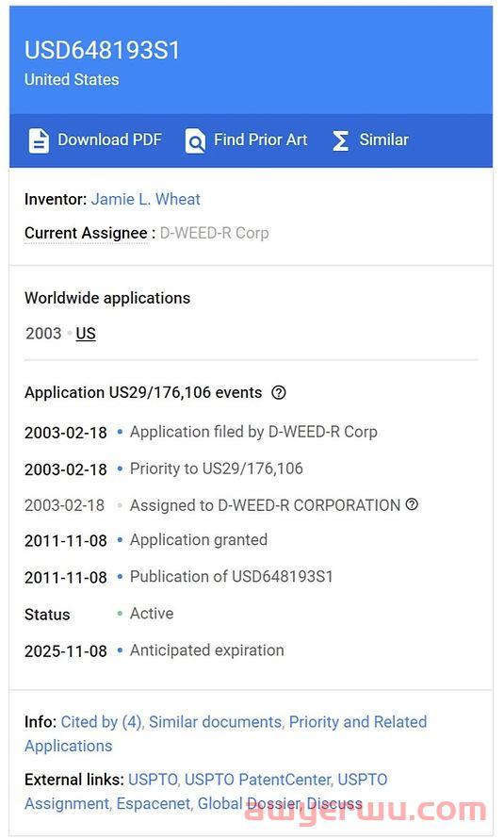Click Find Prior Art label
The width and height of the screenshot is (504, 839).
point(261,140)
